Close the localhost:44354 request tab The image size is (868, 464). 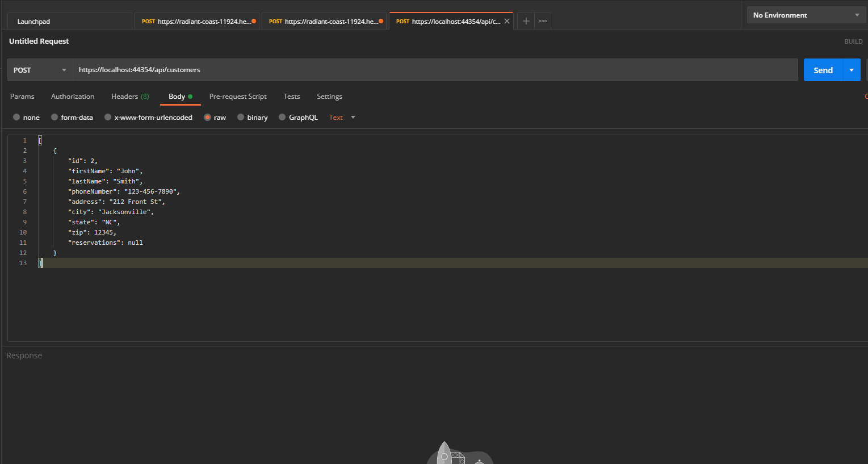[x=507, y=21]
